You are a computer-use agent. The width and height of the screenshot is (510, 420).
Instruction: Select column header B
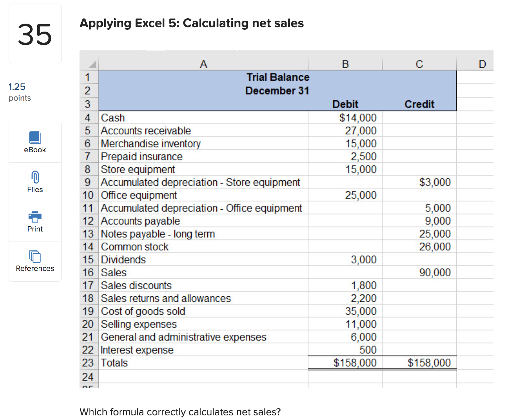click(345, 64)
